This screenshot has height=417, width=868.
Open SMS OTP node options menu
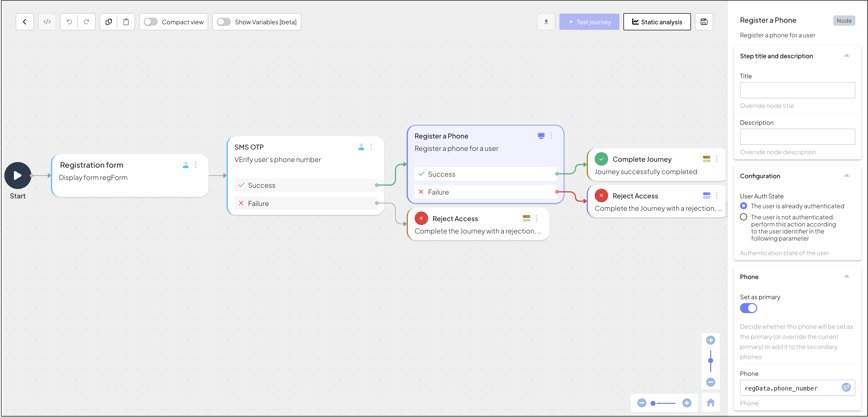coord(371,147)
